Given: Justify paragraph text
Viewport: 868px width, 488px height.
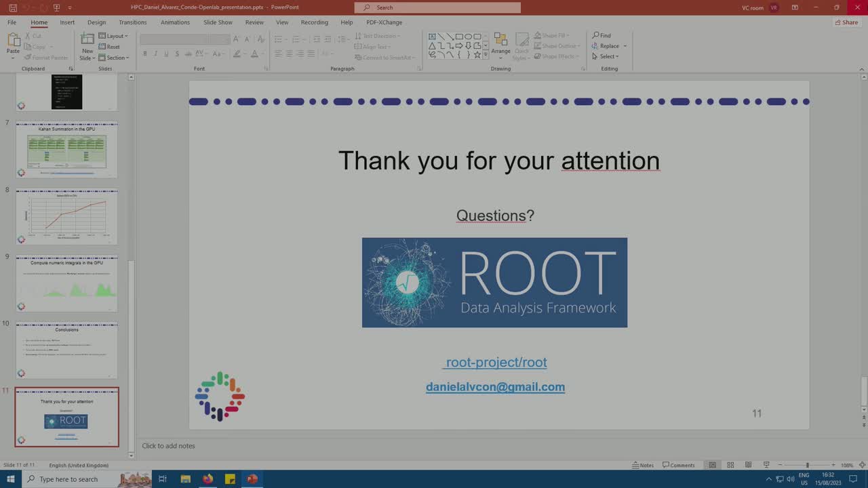Looking at the screenshot, I should click(311, 54).
